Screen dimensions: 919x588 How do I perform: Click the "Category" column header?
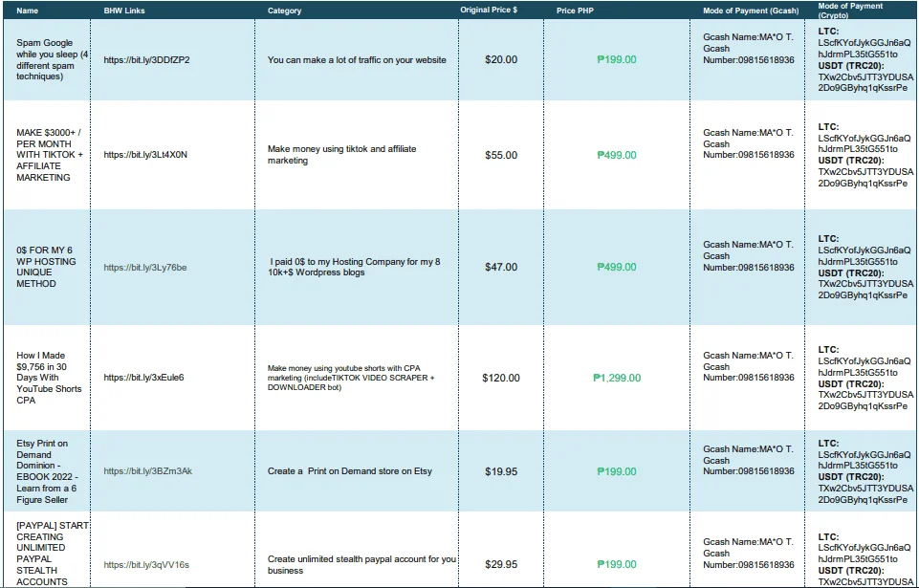coord(284,11)
